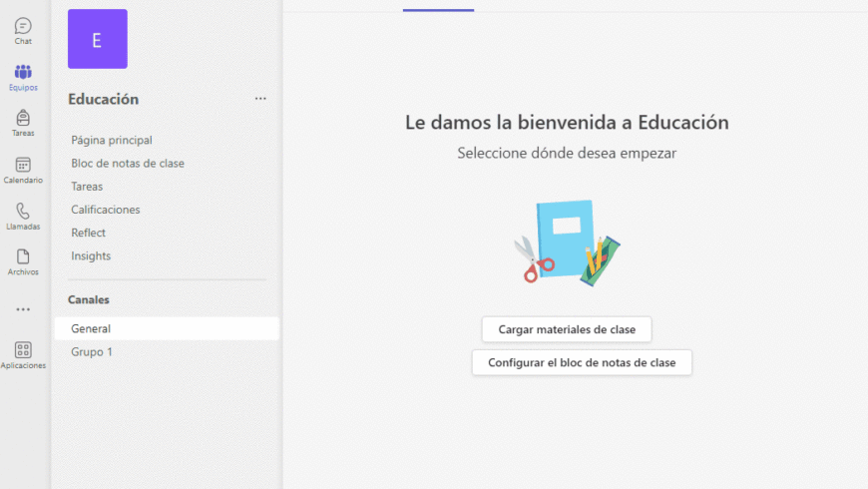Viewport: 868px width, 489px height.
Task: Open the Tareas backpack icon in the sidebar
Action: 23,123
